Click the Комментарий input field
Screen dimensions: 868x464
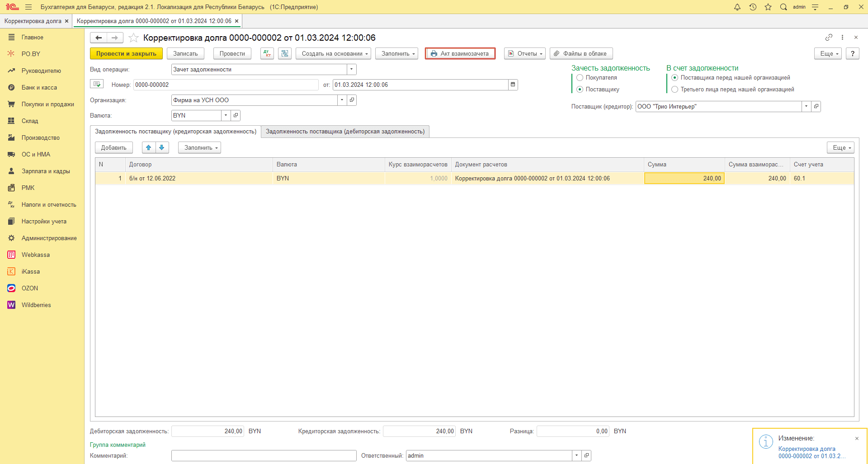(x=264, y=455)
